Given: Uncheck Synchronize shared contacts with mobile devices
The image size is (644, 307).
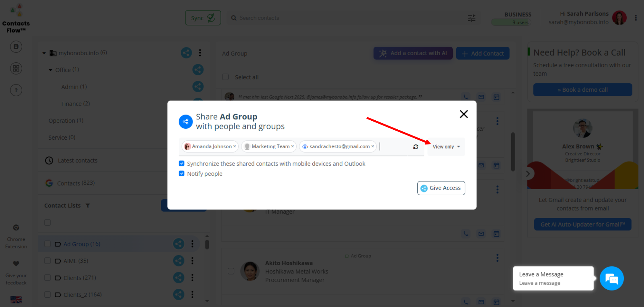Looking at the screenshot, I should tap(182, 163).
